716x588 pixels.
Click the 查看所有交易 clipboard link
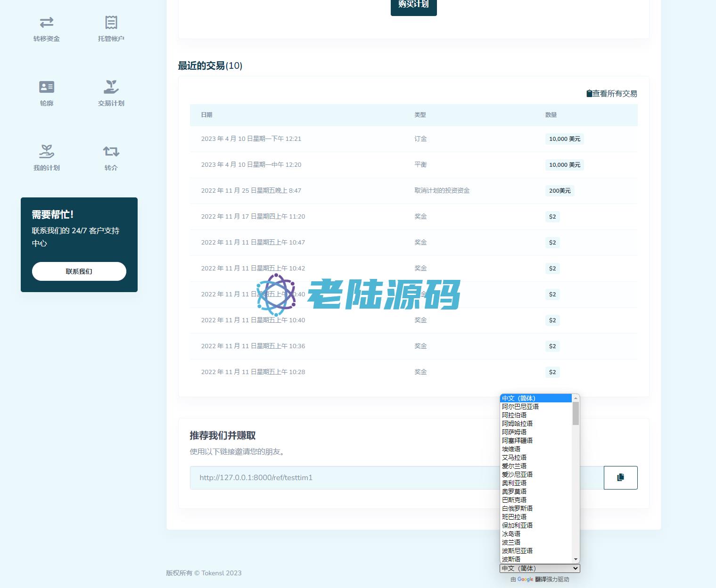[x=612, y=94]
